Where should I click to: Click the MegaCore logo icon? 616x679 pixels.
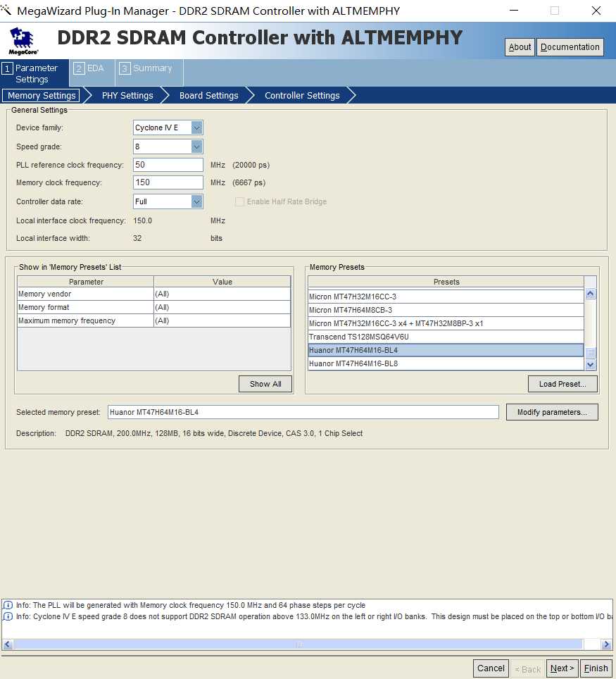coord(23,41)
